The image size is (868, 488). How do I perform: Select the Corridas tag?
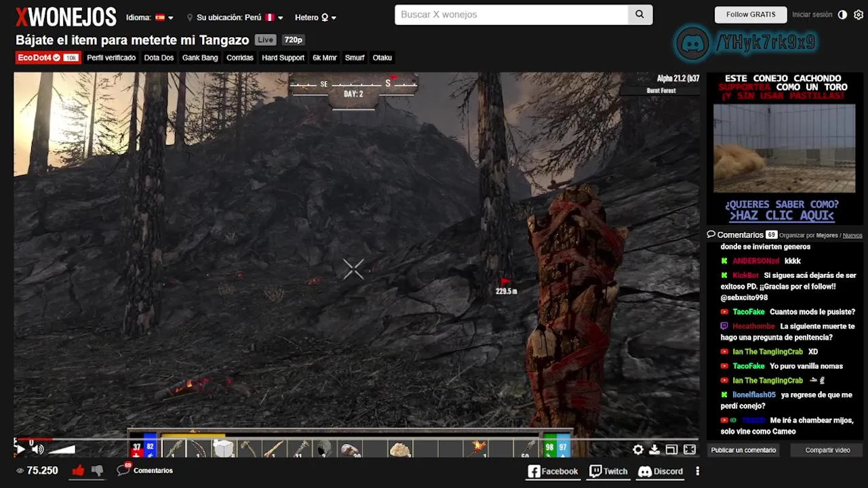pyautogui.click(x=240, y=58)
